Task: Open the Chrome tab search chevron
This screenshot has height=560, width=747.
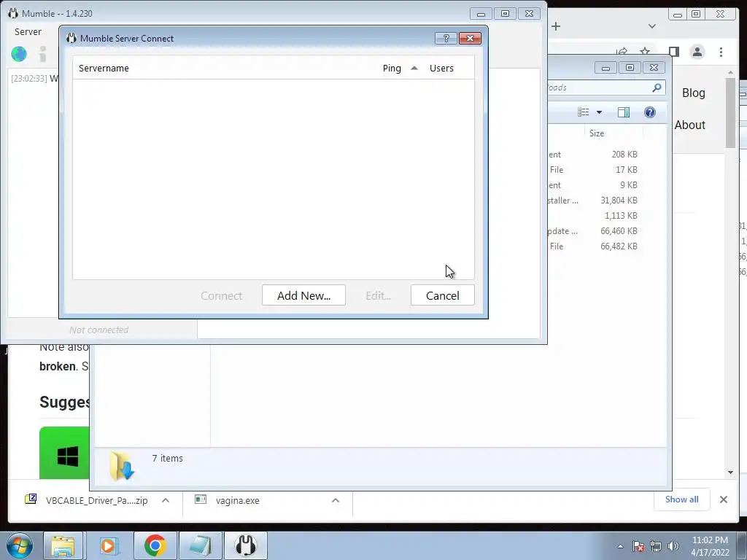Action: pos(651,26)
